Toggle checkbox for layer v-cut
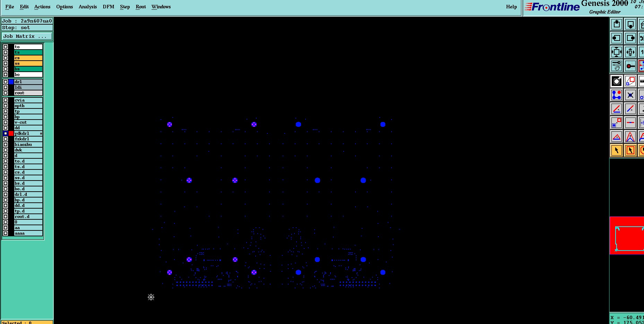The image size is (644, 324). [6, 122]
